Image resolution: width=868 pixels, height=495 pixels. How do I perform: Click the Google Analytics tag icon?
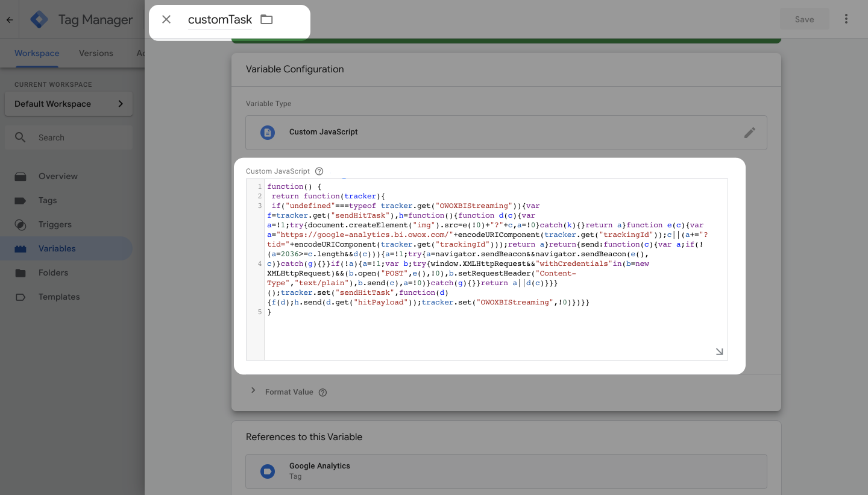click(x=268, y=471)
